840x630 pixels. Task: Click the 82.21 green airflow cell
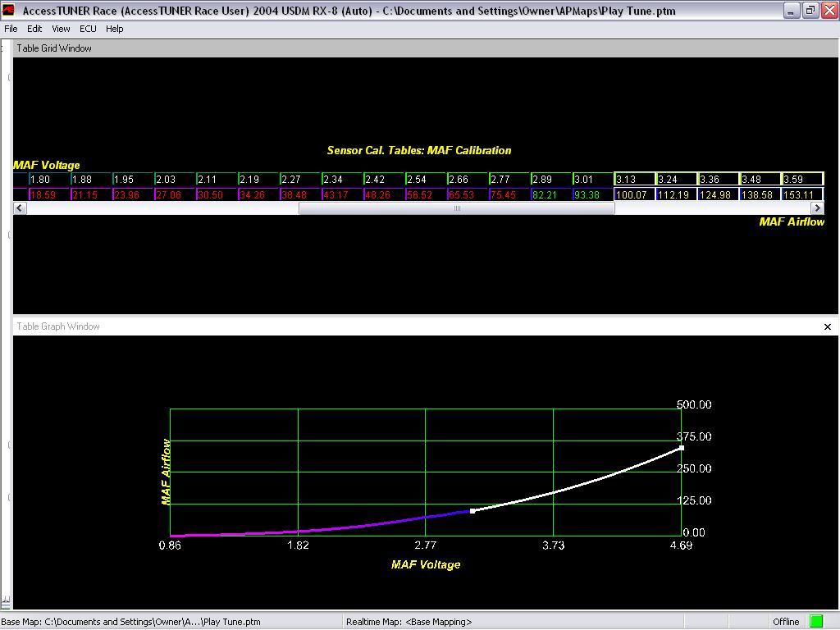pyautogui.click(x=550, y=194)
